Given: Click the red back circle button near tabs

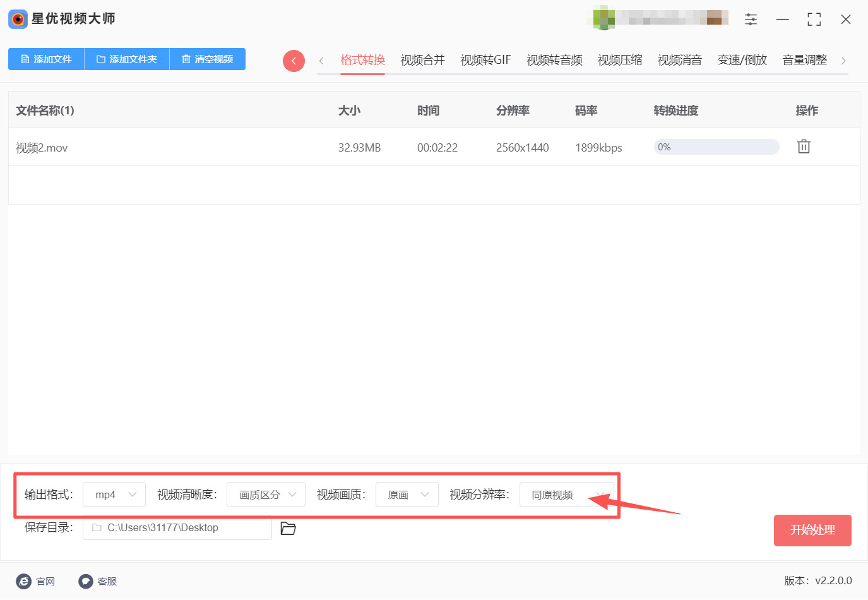Looking at the screenshot, I should pos(294,60).
